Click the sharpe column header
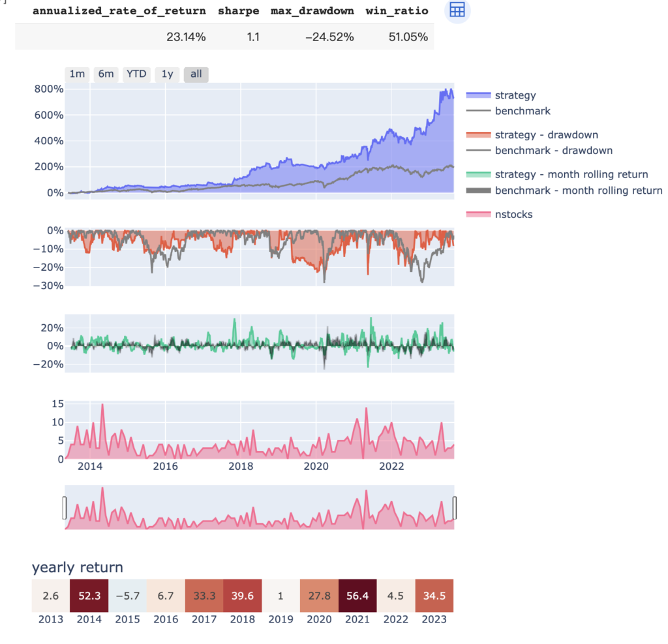 tap(239, 11)
